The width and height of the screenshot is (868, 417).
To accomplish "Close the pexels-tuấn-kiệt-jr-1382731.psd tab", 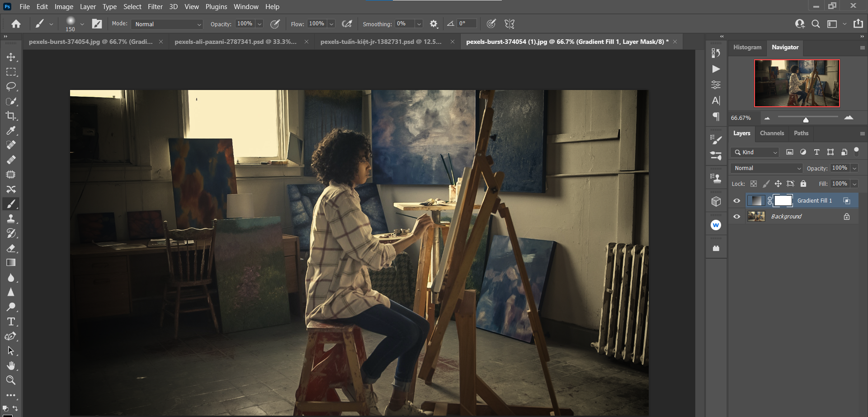I will tap(453, 42).
